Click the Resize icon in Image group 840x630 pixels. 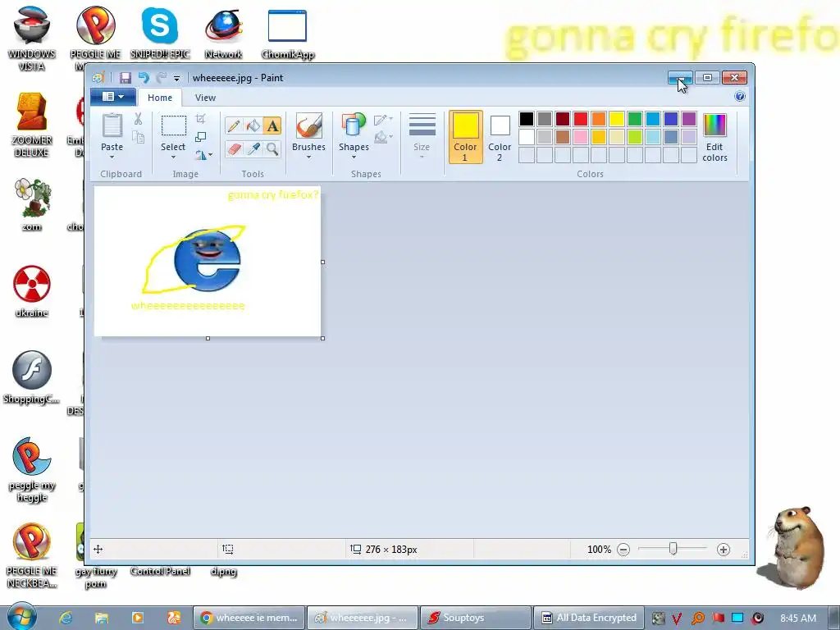201,137
